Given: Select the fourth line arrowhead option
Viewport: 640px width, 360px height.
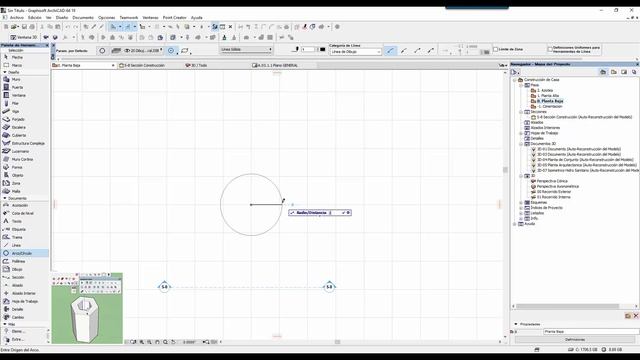Looking at the screenshot, I should click(431, 51).
